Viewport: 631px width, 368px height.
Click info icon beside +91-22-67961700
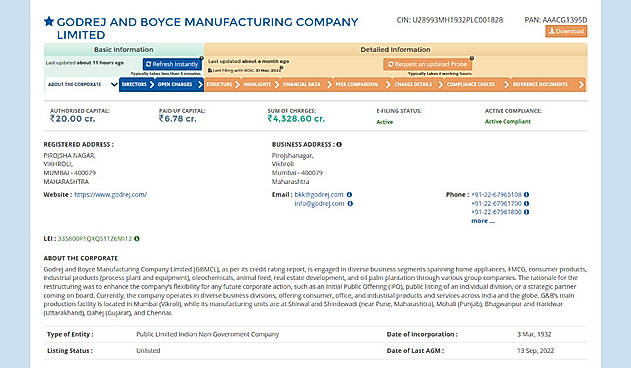(x=526, y=203)
